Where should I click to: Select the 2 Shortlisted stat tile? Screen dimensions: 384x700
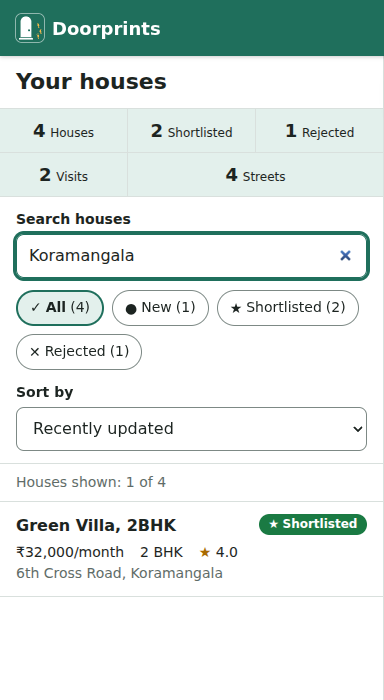tap(192, 131)
